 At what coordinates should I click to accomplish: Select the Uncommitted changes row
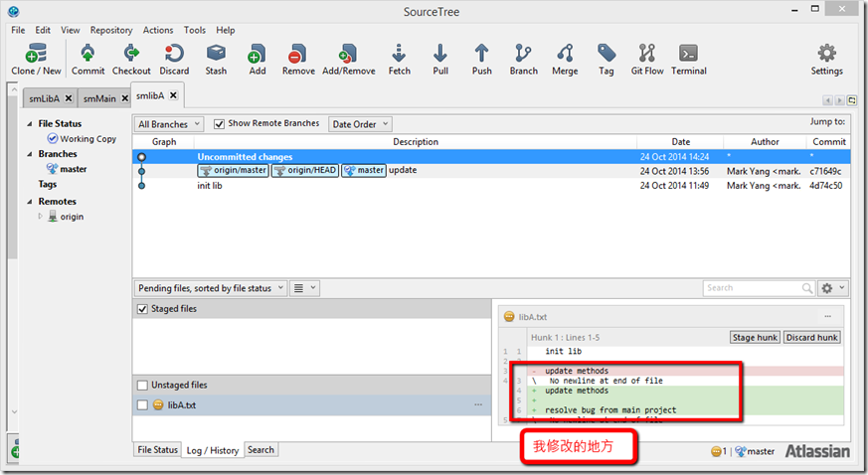point(491,156)
